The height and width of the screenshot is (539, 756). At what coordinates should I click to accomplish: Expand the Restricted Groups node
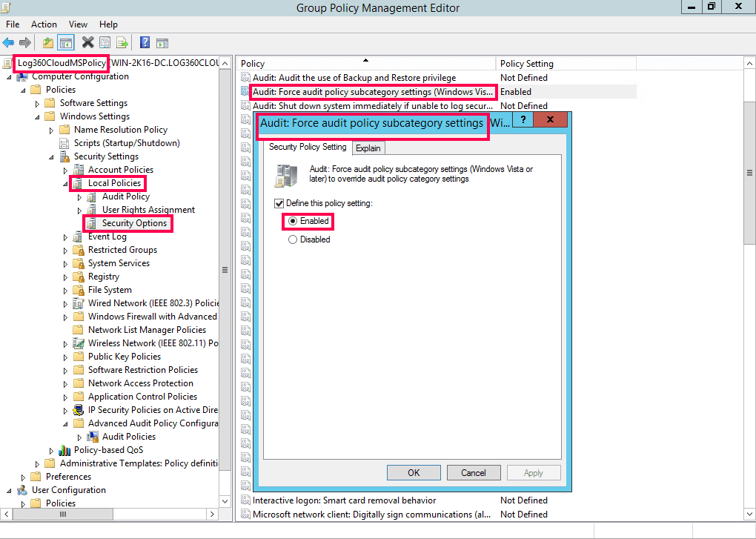pyautogui.click(x=66, y=249)
